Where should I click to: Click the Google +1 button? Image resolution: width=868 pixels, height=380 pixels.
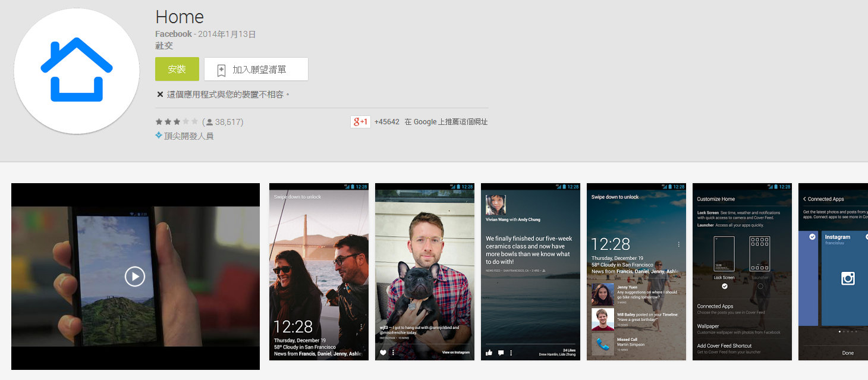coord(360,121)
